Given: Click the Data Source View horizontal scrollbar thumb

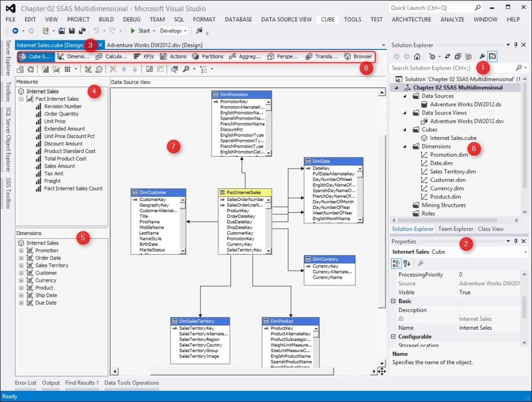Looking at the screenshot, I should 242,372.
